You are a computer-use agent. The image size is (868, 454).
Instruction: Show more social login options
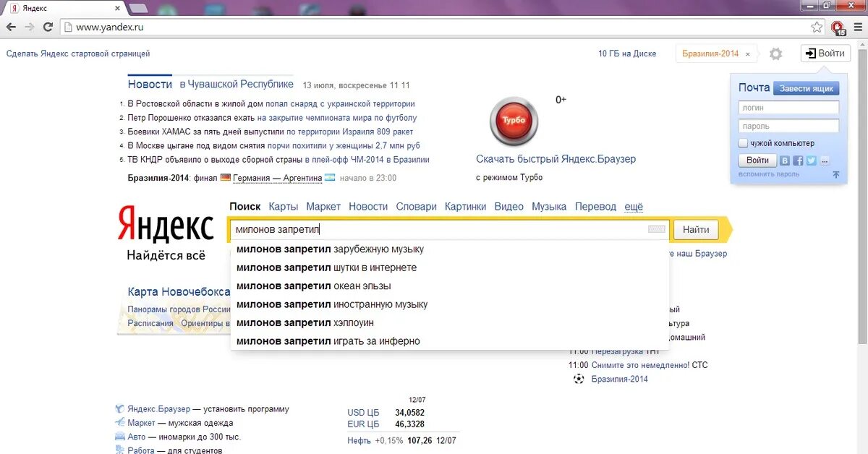coord(824,160)
